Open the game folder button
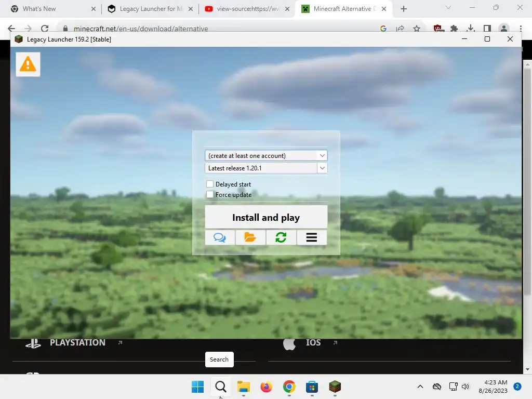This screenshot has height=399, width=532. coord(250,237)
